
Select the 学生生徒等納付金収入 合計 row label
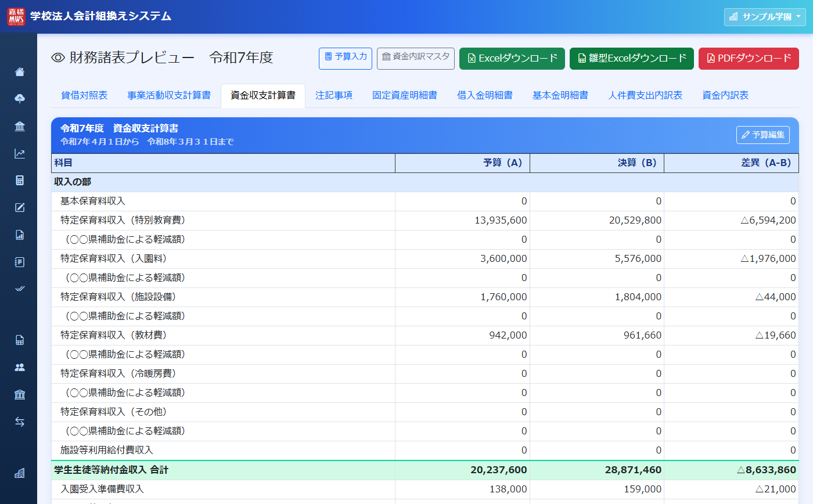click(111, 470)
